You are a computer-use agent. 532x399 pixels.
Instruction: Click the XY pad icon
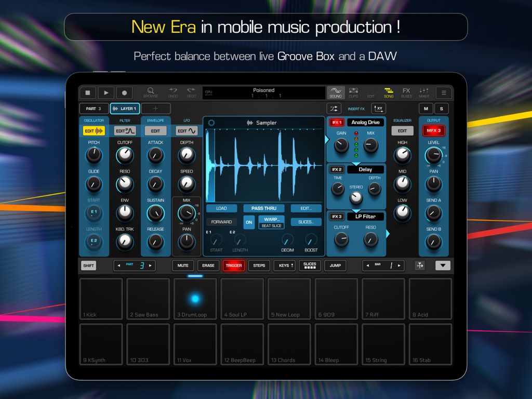[x=379, y=109]
